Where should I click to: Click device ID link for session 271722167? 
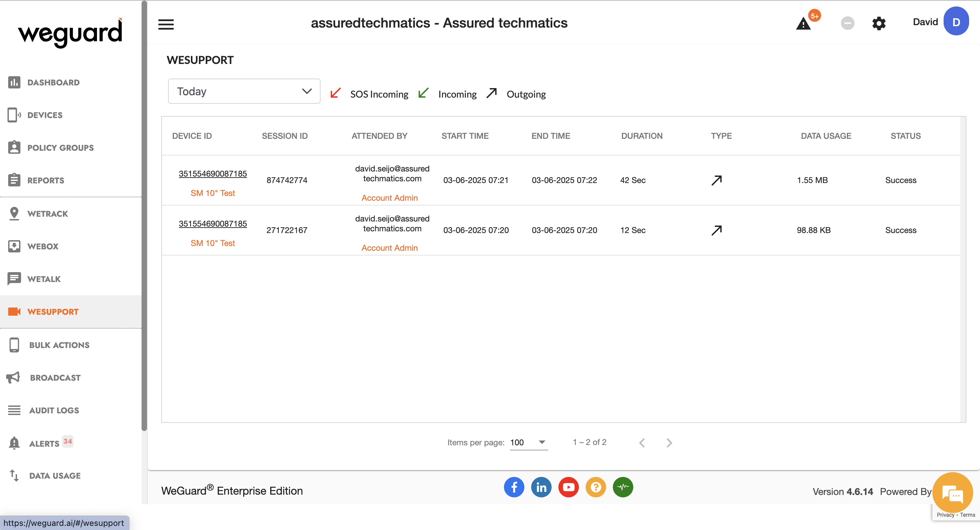point(213,223)
